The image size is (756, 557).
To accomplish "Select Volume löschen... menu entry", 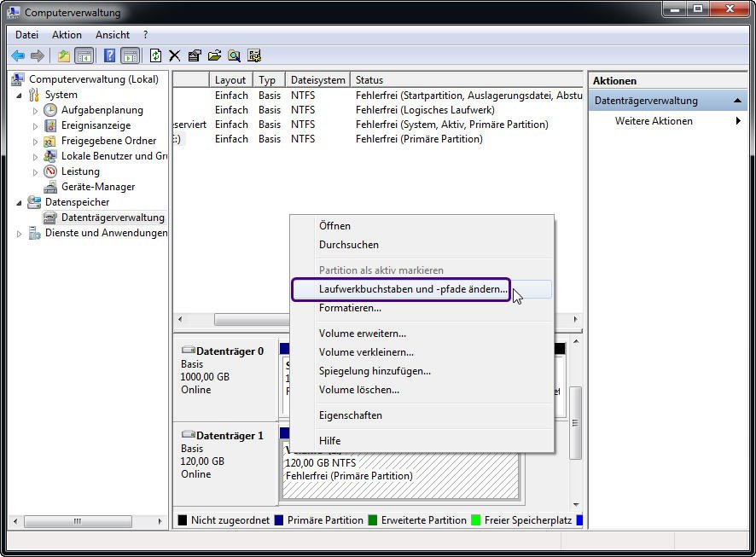I will (x=422, y=390).
